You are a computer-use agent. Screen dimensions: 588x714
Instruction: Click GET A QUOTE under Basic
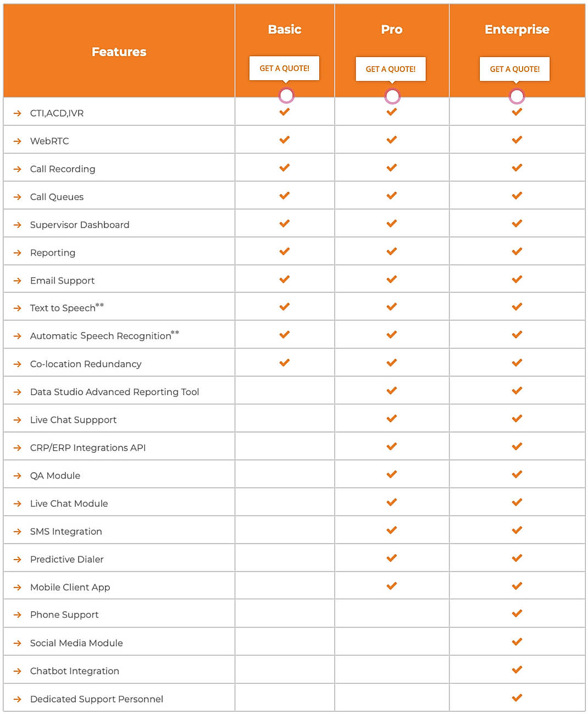pyautogui.click(x=284, y=68)
